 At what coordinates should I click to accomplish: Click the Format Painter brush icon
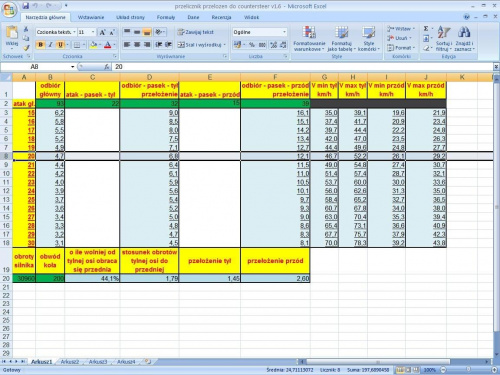(x=26, y=48)
